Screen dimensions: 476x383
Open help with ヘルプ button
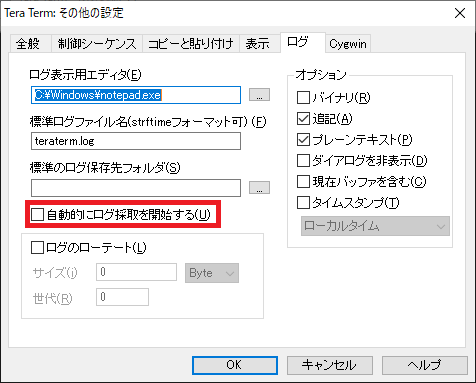click(425, 365)
